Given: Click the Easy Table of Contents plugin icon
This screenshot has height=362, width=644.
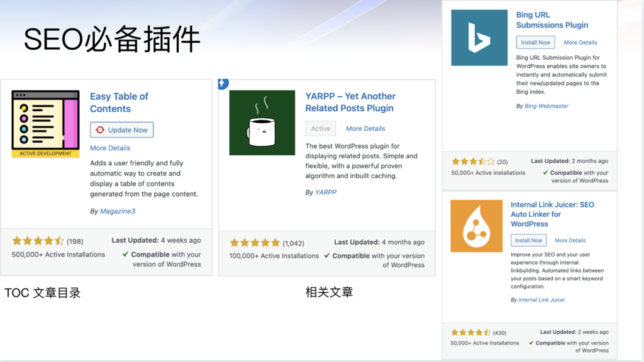Looking at the screenshot, I should pos(45,124).
